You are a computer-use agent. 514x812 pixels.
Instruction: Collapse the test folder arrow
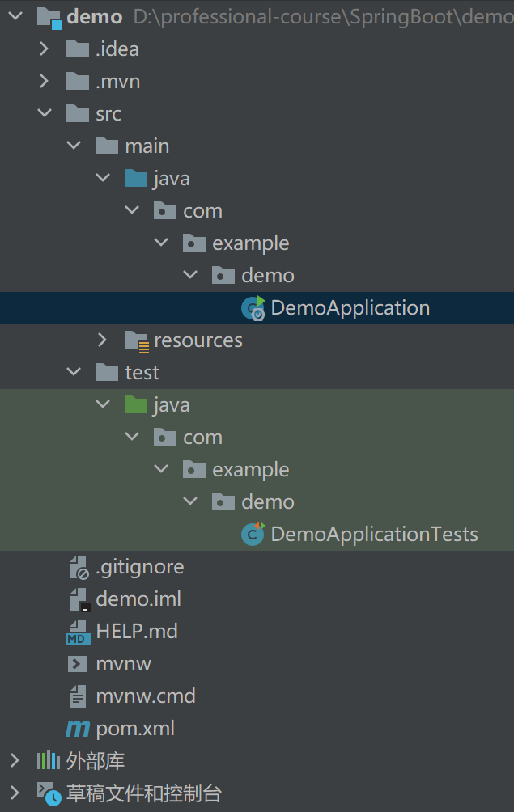(x=74, y=373)
